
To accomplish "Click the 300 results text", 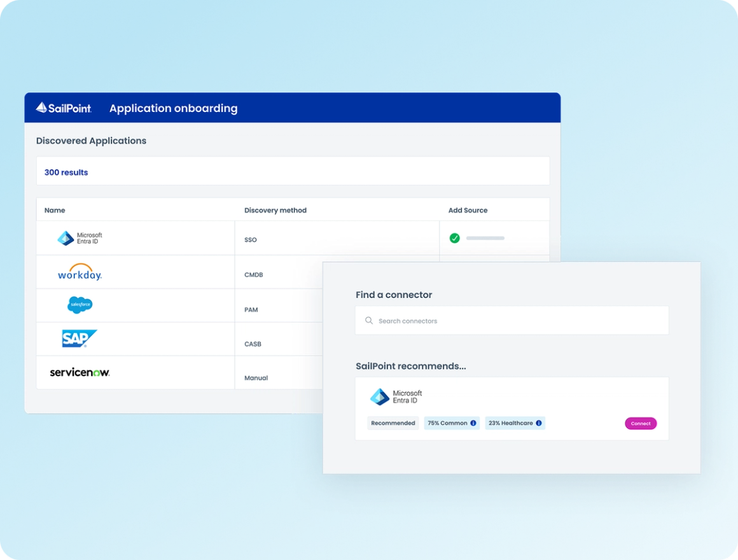I will [x=66, y=172].
